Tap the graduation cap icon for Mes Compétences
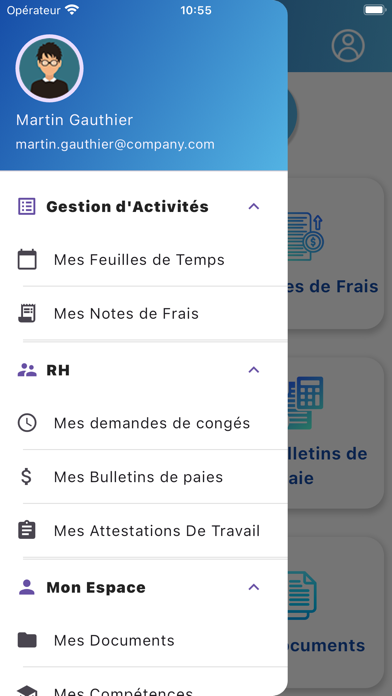Viewport: 392px width, 696px height. (x=27, y=691)
